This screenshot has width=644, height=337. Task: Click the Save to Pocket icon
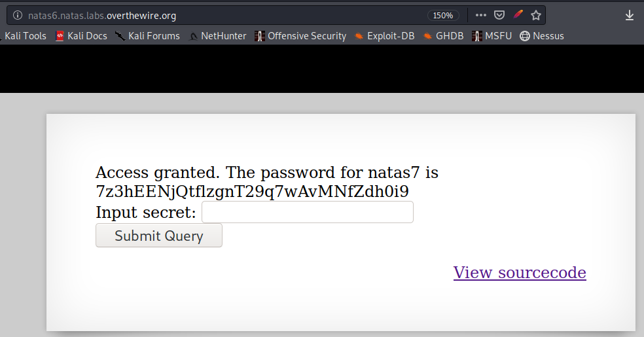click(499, 16)
